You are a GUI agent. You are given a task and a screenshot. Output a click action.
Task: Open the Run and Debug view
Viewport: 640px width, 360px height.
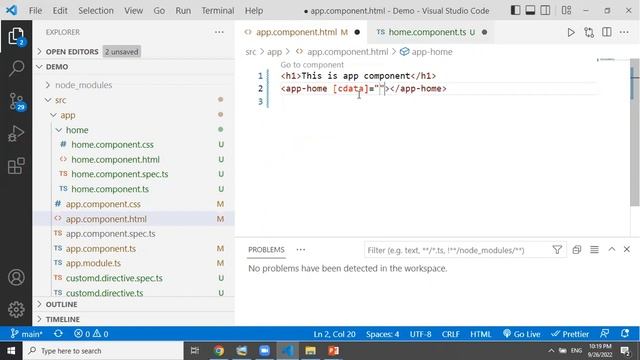click(x=16, y=134)
